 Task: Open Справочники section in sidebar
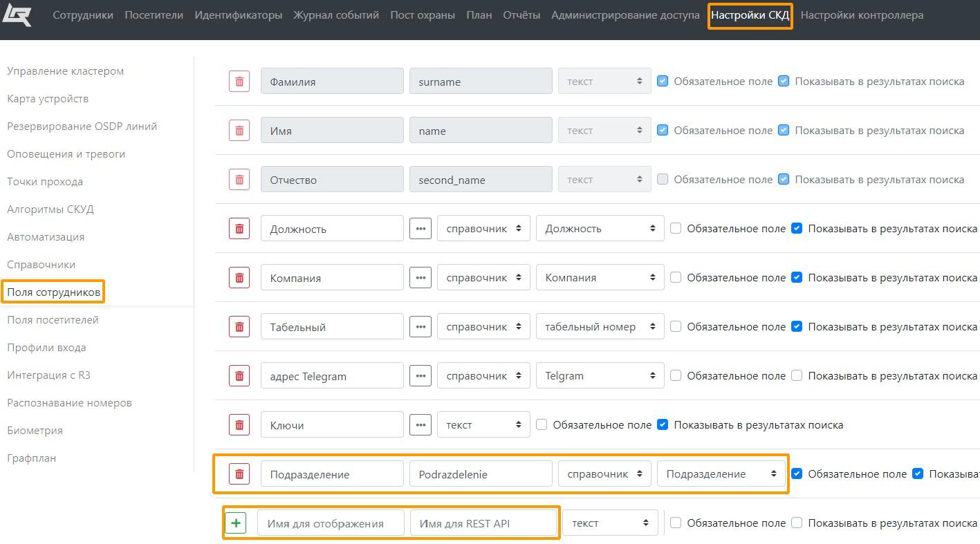pyautogui.click(x=41, y=265)
